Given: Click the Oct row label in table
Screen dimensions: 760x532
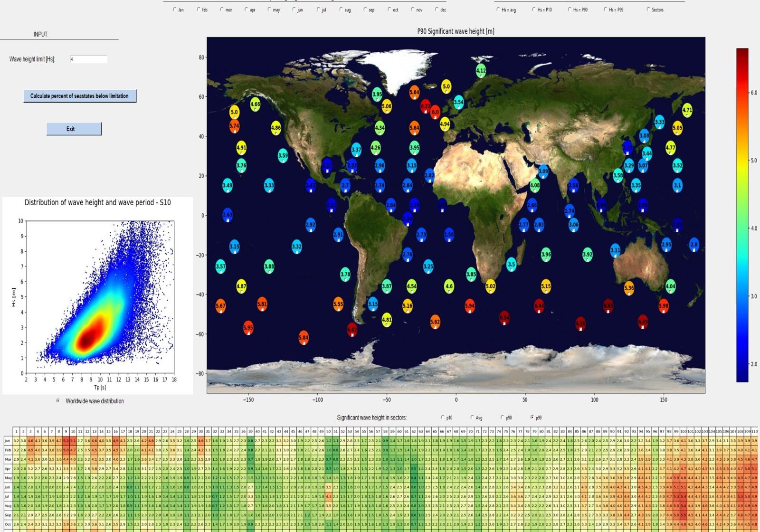Looking at the screenshot, I should tap(8, 524).
